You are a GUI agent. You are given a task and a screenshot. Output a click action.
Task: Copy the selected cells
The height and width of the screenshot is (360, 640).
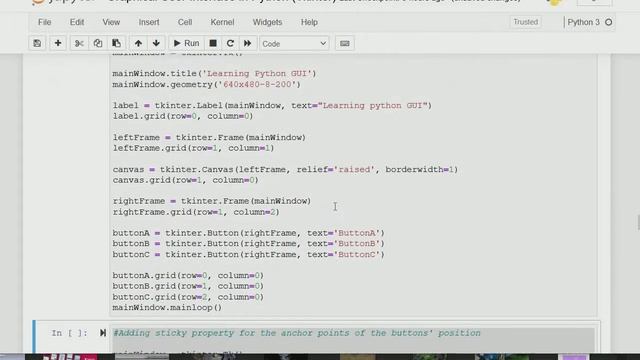[98, 43]
